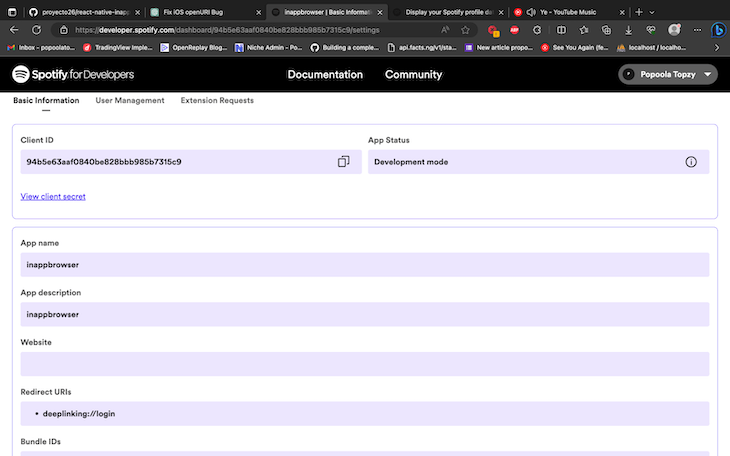Switch to the User Management tab

(130, 101)
